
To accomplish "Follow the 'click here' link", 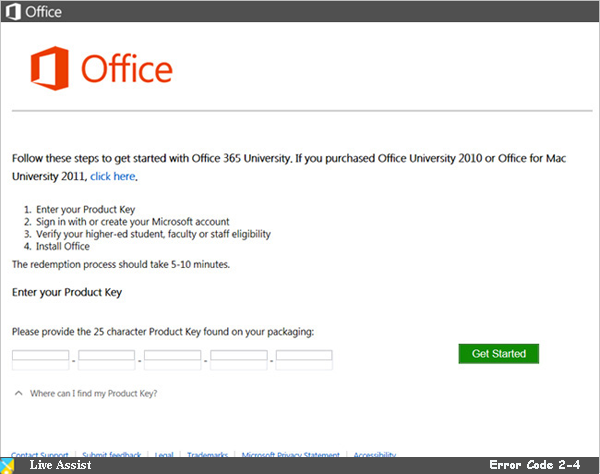I will 112,176.
